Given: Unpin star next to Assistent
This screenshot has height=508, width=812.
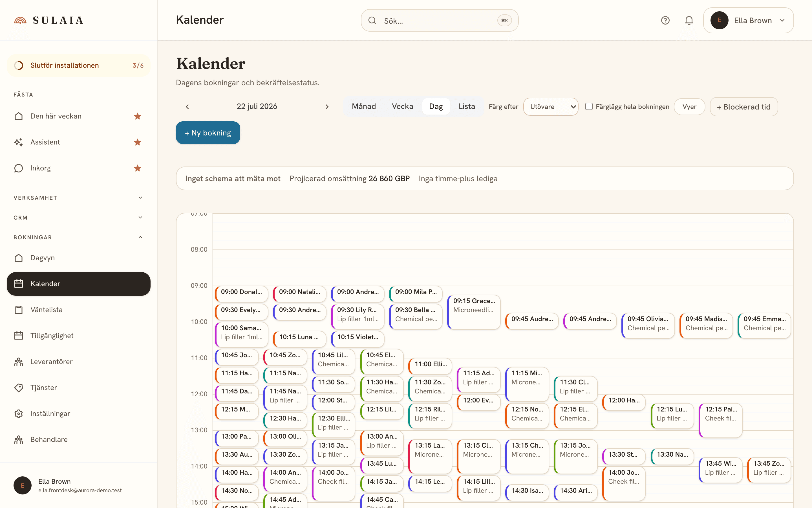Looking at the screenshot, I should pyautogui.click(x=138, y=142).
